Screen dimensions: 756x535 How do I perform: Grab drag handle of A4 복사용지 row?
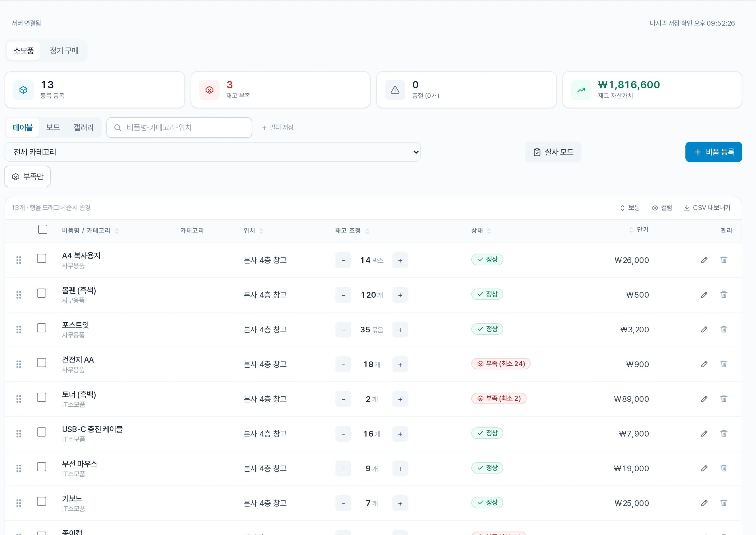point(19,260)
